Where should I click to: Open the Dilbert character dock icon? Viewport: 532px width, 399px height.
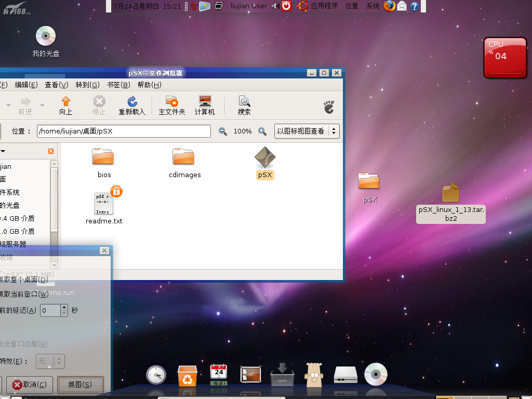pyautogui.click(x=314, y=375)
